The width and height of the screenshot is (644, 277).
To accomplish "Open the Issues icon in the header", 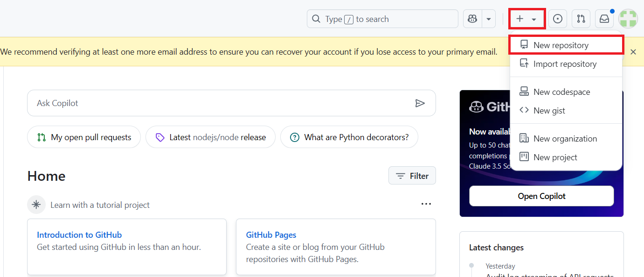I will click(558, 19).
